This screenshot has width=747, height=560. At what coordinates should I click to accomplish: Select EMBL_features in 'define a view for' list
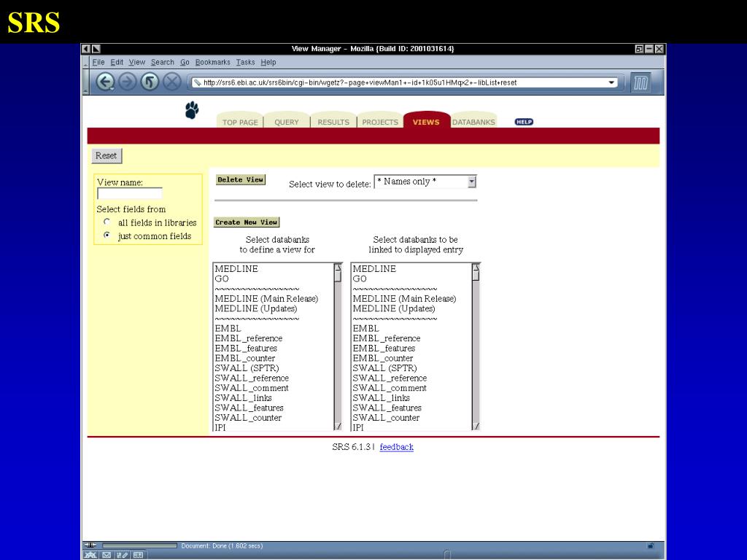(273, 348)
